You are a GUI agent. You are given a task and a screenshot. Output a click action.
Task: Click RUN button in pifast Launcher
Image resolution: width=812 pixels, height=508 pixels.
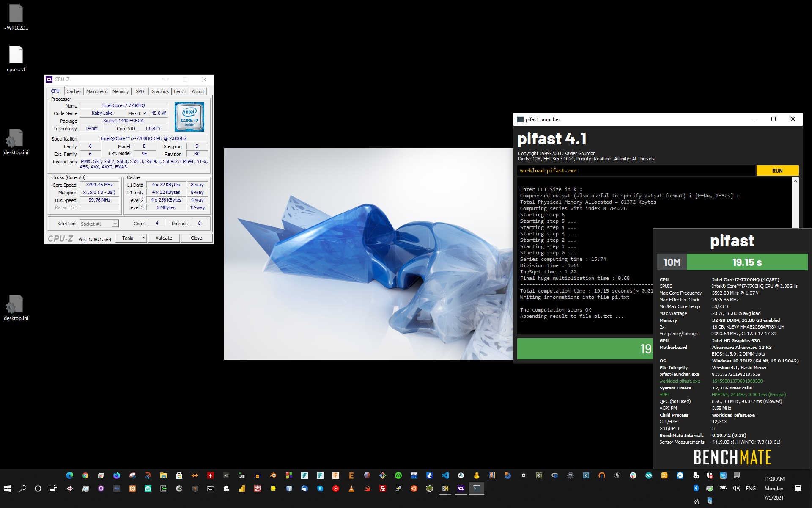[x=777, y=171]
